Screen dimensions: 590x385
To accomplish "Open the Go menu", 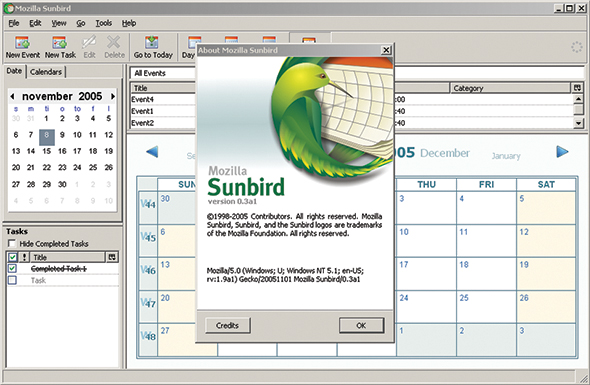I will coord(81,23).
